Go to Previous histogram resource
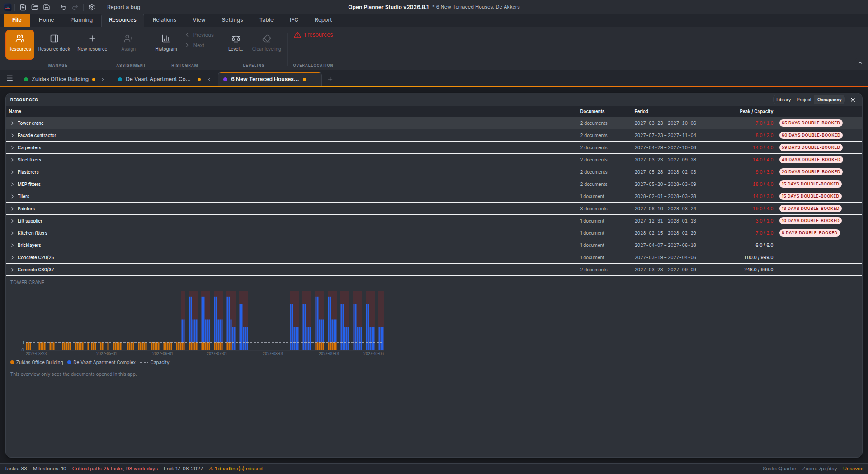 200,35
